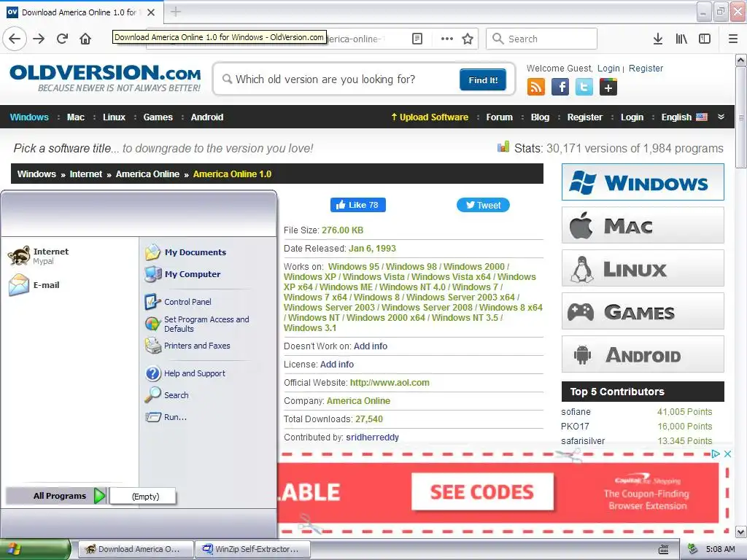Click the browser Search box
The image size is (747, 560).
(x=541, y=39)
